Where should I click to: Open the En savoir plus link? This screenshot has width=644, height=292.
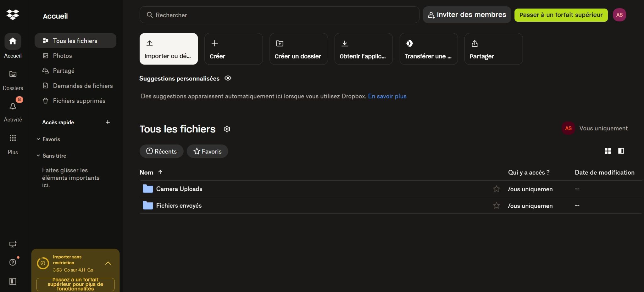click(x=387, y=96)
